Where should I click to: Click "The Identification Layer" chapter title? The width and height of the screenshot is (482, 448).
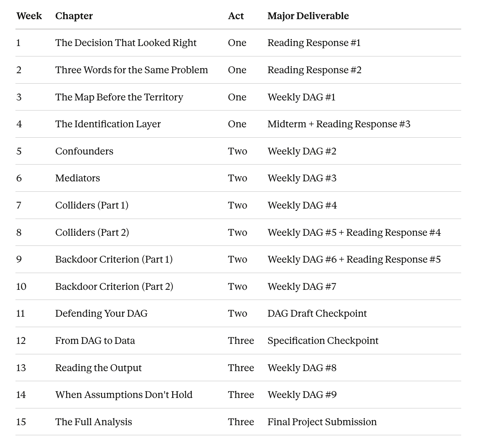click(x=108, y=124)
